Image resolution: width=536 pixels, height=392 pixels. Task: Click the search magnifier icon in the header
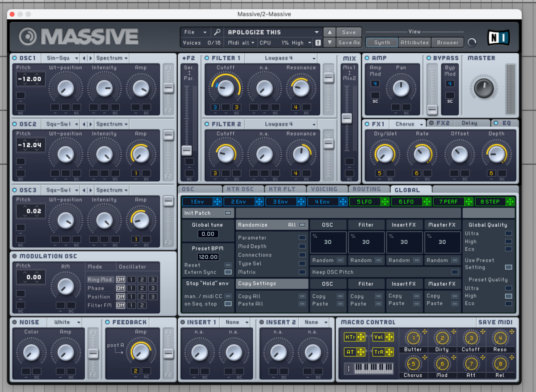(x=217, y=32)
